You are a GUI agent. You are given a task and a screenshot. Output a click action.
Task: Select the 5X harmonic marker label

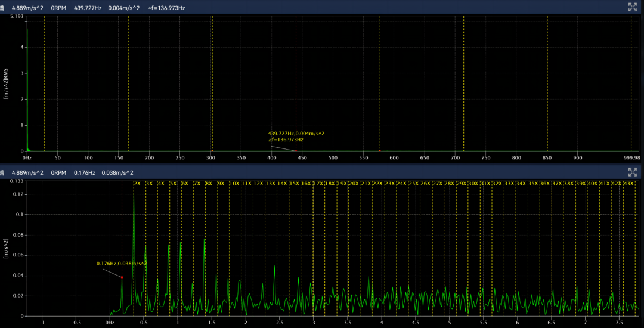[x=173, y=184]
